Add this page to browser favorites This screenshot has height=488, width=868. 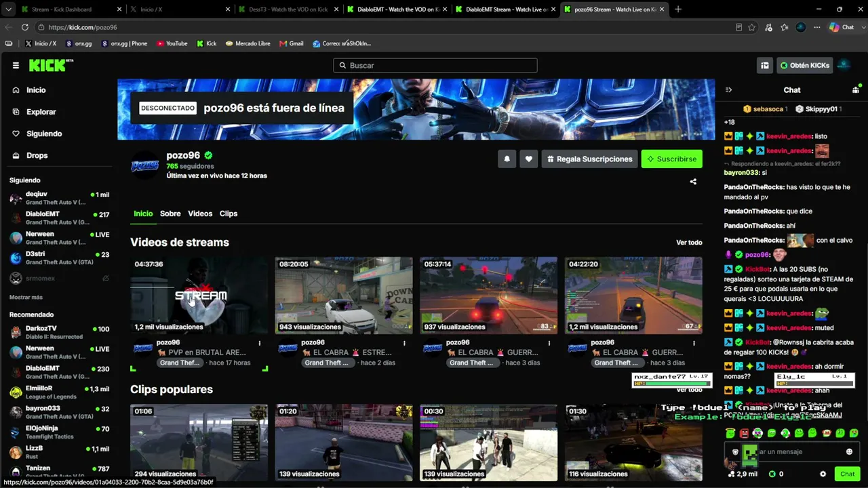(x=752, y=27)
